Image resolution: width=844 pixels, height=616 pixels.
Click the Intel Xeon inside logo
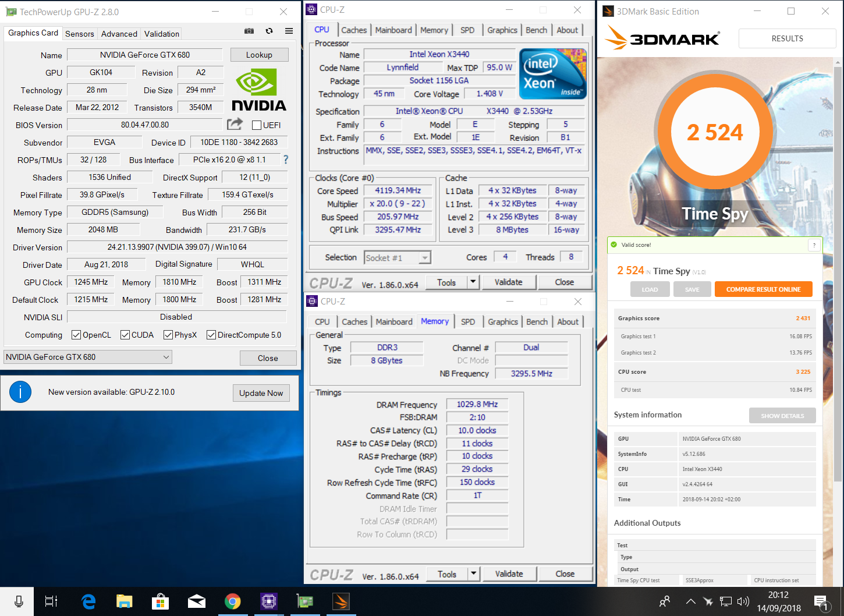coord(553,73)
